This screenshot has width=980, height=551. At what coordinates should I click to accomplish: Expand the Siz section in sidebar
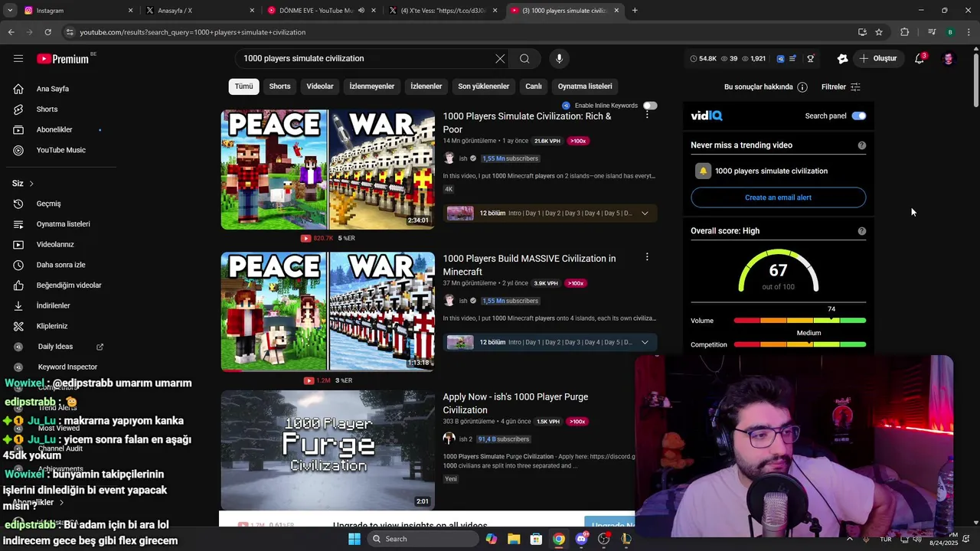pos(23,184)
